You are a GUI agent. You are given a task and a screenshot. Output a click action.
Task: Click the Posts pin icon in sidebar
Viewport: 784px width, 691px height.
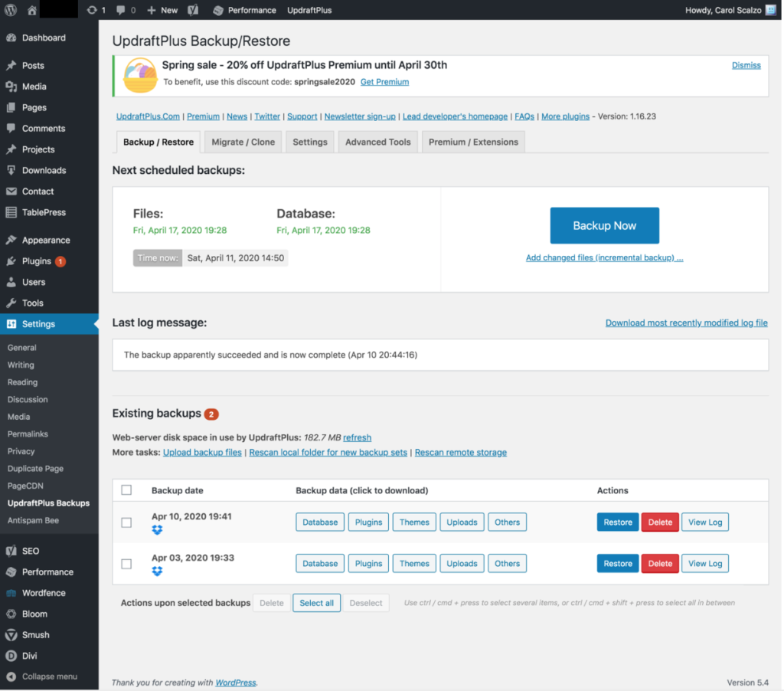tap(11, 66)
